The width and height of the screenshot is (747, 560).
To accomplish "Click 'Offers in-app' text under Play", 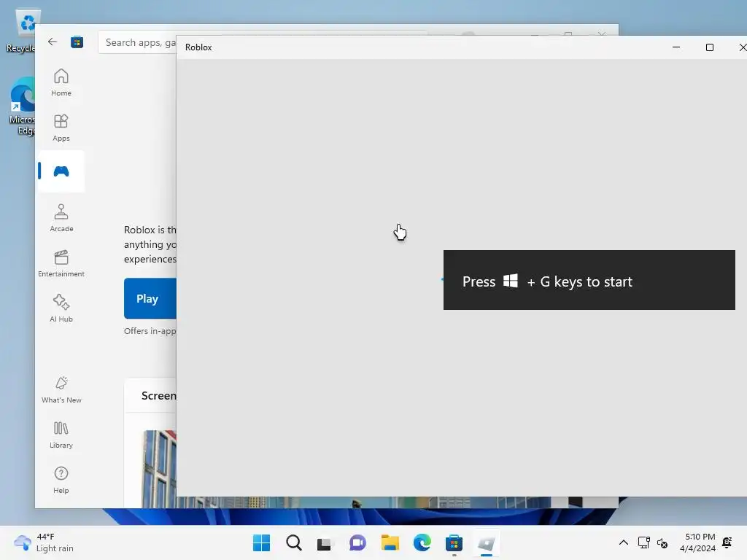I will (150, 331).
